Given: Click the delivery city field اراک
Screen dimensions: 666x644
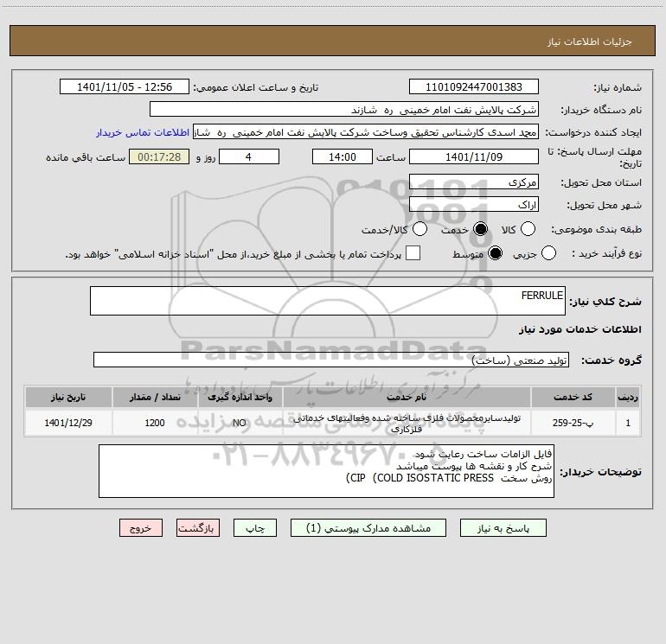Looking at the screenshot, I should 474,204.
